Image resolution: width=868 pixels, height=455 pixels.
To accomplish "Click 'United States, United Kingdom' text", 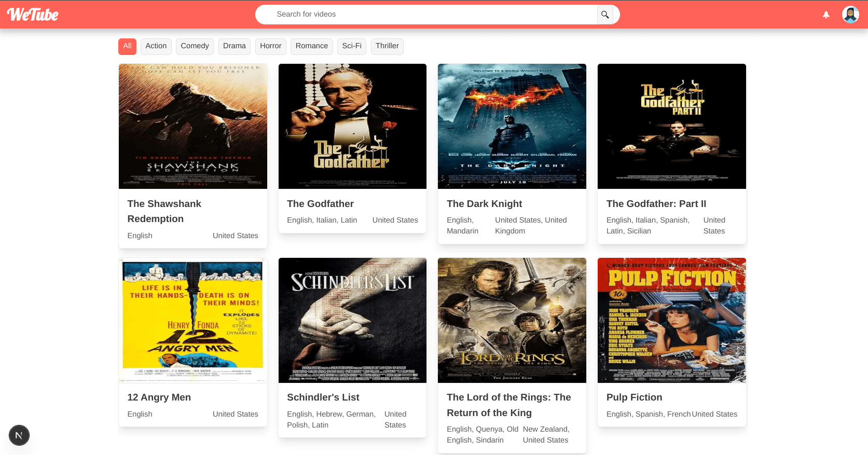I will (531, 226).
